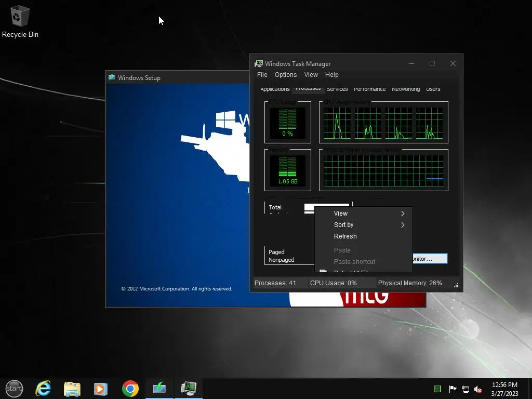Click the green CPU meter tray icon
This screenshot has height=399, width=532.
(437, 389)
